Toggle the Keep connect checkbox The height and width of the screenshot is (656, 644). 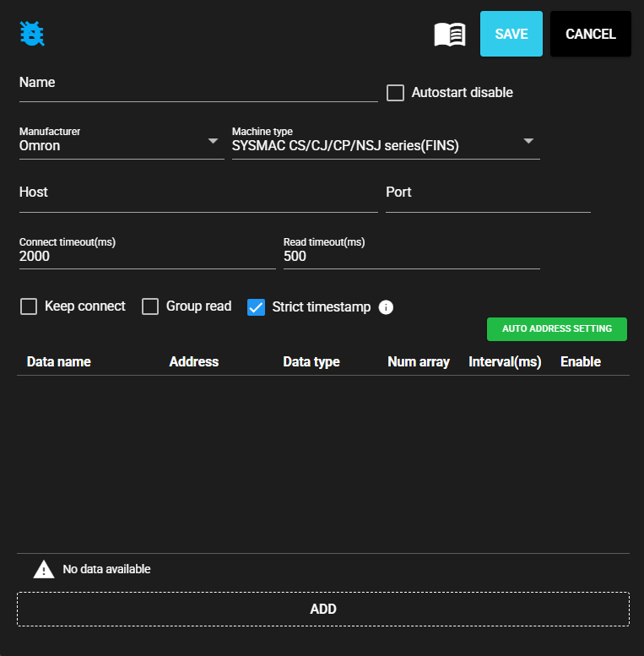29,306
